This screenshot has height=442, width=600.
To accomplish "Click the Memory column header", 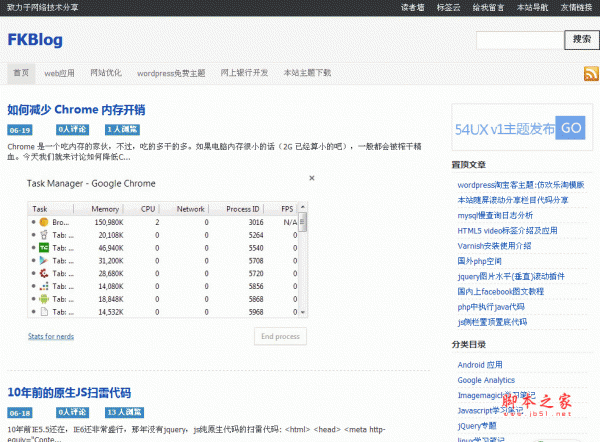I will pyautogui.click(x=105, y=209).
